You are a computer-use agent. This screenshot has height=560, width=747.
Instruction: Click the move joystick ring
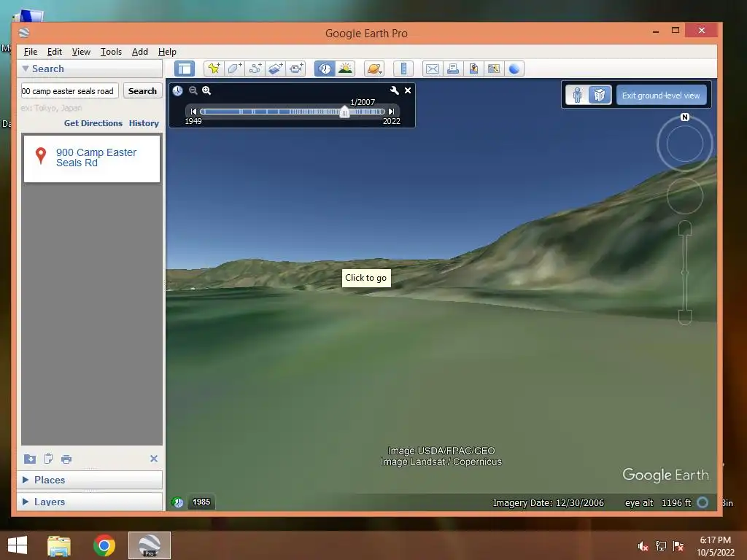point(684,196)
